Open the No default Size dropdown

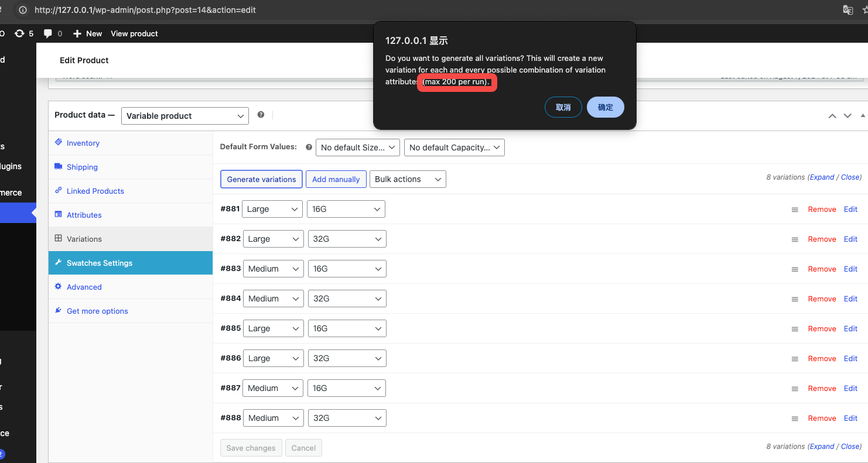click(357, 148)
